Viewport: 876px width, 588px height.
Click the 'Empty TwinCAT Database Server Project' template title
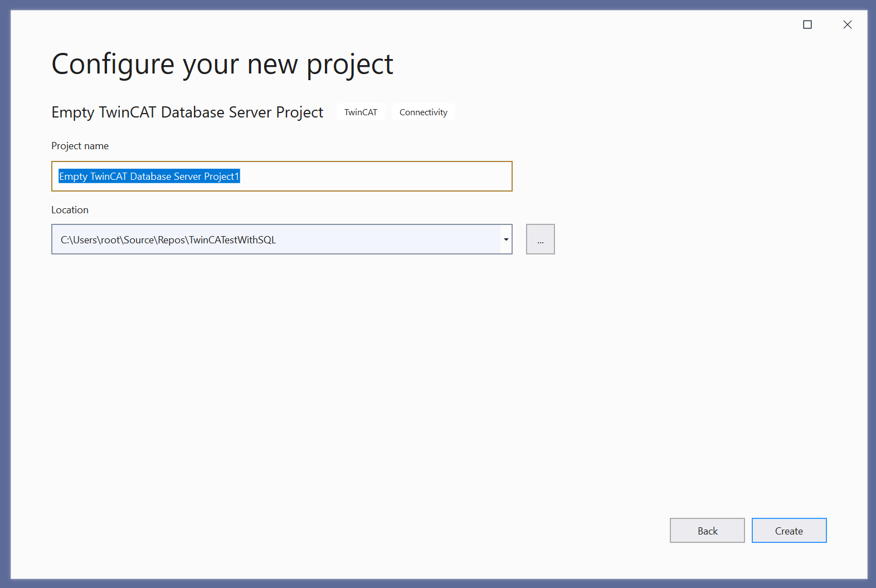point(187,112)
